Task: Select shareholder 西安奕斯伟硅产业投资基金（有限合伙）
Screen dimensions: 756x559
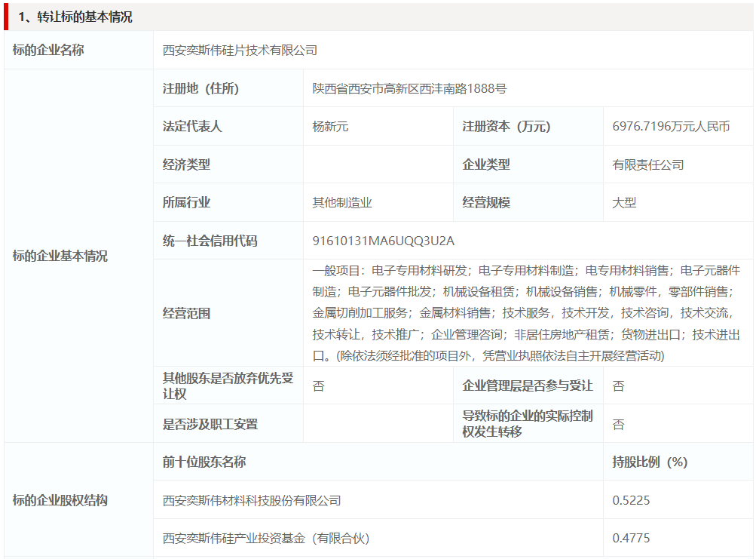Action: [265, 538]
